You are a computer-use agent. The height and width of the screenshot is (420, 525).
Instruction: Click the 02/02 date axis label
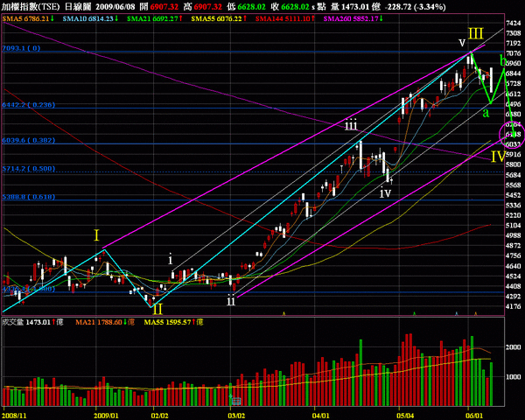click(x=160, y=416)
